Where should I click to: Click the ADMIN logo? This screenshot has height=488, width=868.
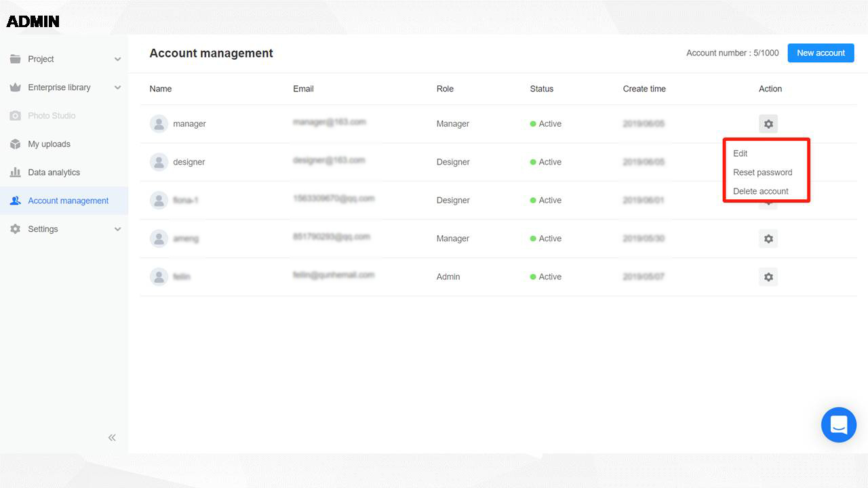tap(33, 22)
